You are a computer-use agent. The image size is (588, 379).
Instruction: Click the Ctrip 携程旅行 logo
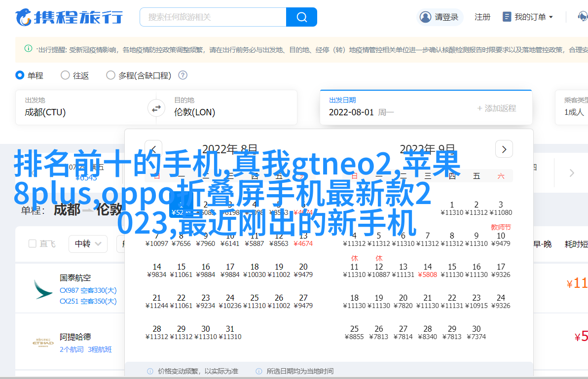click(69, 17)
